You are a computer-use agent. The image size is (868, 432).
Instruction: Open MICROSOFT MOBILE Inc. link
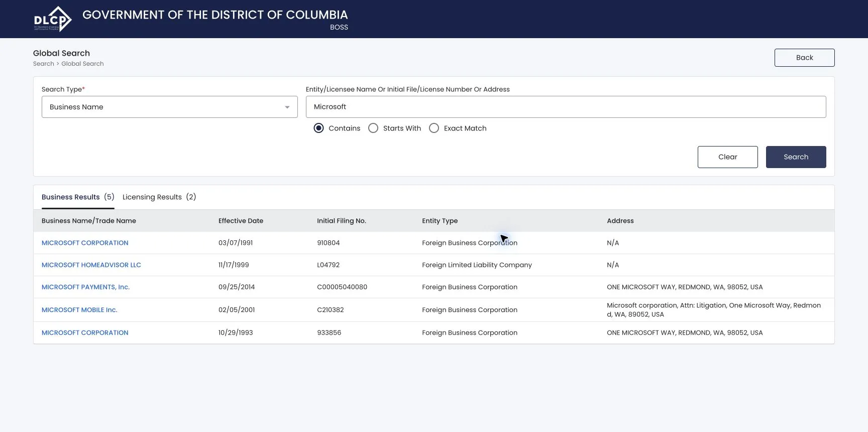[x=79, y=310]
